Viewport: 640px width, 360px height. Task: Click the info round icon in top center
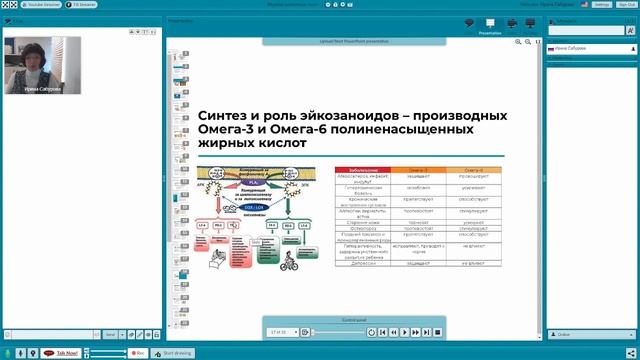pyautogui.click(x=335, y=4)
